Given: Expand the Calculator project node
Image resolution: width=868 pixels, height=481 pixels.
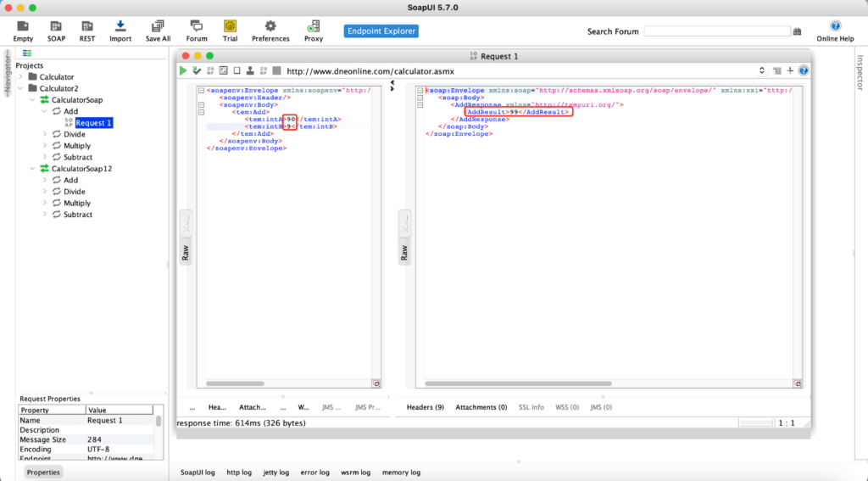Looking at the screenshot, I should 21,77.
